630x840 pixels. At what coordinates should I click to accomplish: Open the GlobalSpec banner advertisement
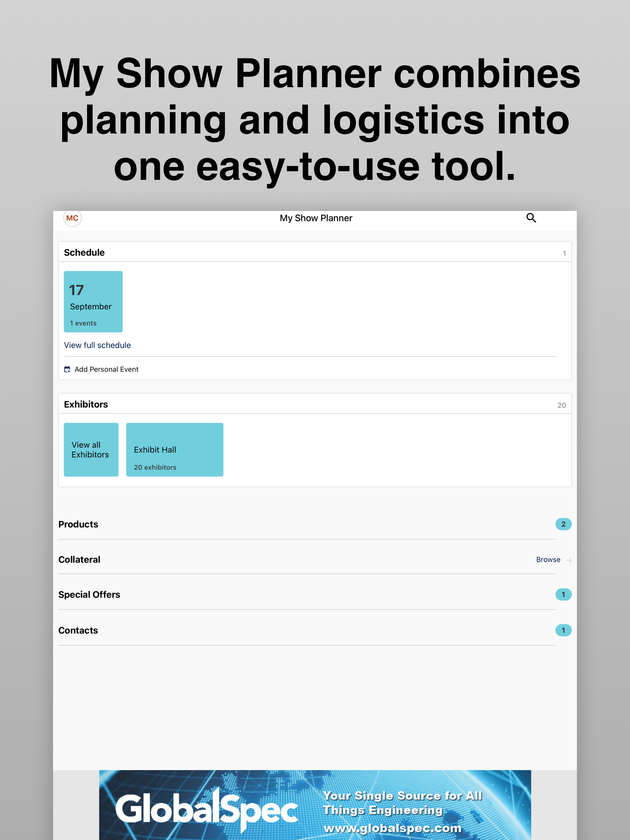pos(315,805)
